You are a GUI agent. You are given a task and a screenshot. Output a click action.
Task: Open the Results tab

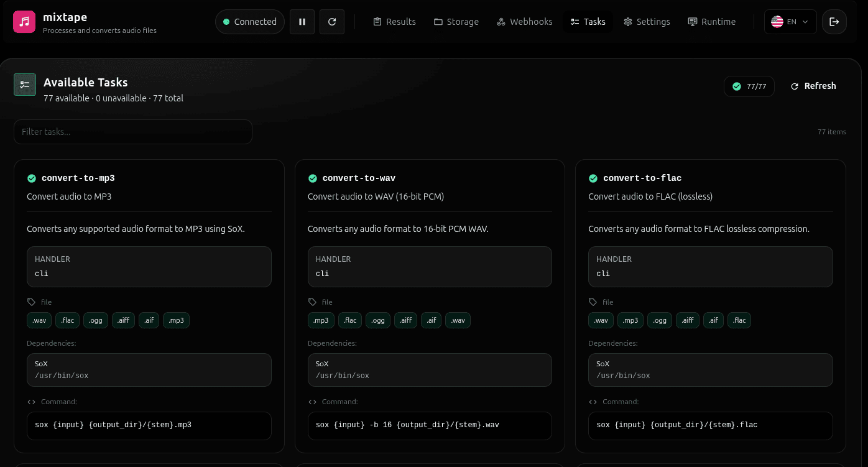click(x=394, y=22)
